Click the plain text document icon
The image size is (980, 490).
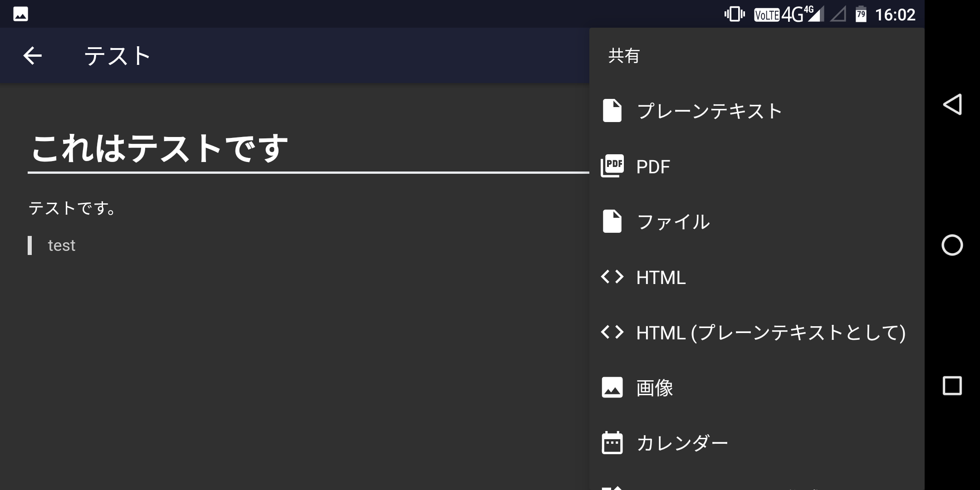(612, 111)
